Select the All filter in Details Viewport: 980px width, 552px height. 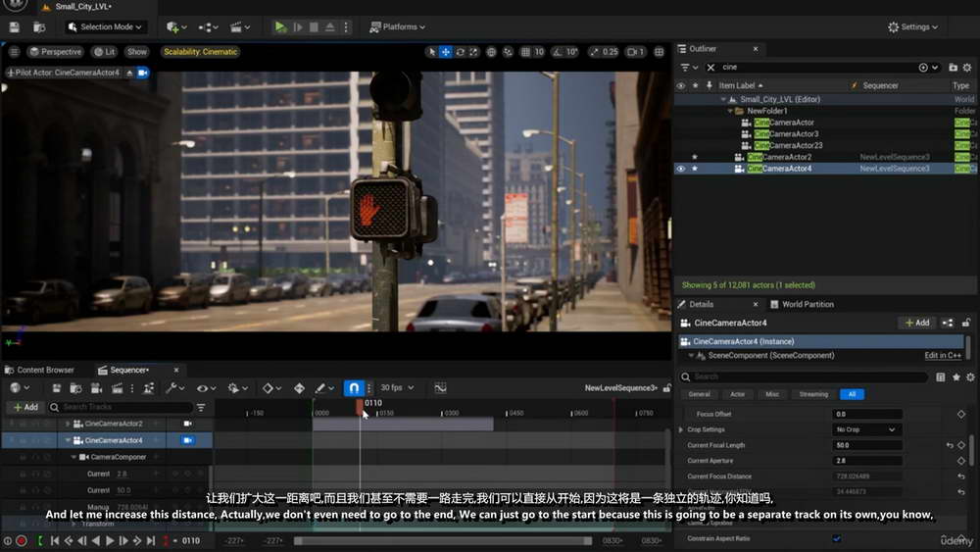(852, 394)
